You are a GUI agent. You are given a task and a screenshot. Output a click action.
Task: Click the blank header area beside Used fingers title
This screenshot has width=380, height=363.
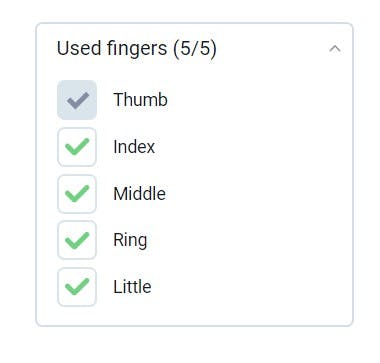click(x=272, y=49)
